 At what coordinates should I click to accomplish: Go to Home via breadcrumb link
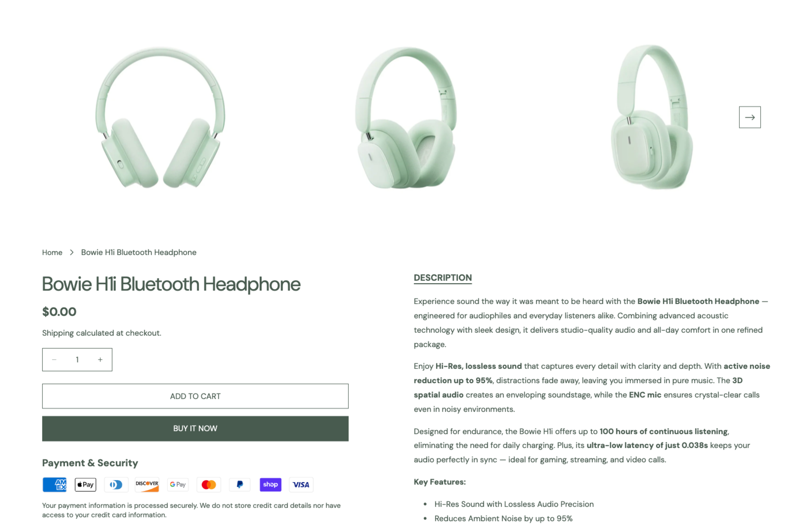(52, 252)
